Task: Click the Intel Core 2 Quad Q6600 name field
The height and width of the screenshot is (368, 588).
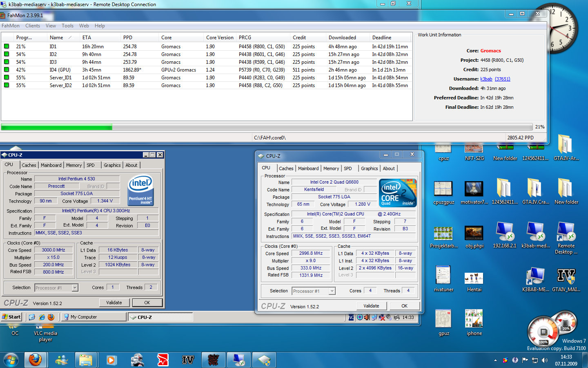Action: click(x=334, y=182)
